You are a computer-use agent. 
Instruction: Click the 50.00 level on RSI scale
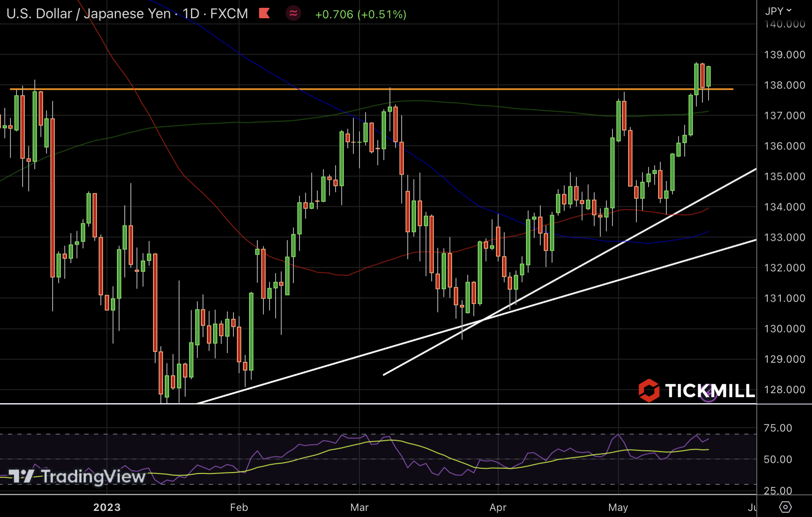(x=778, y=459)
